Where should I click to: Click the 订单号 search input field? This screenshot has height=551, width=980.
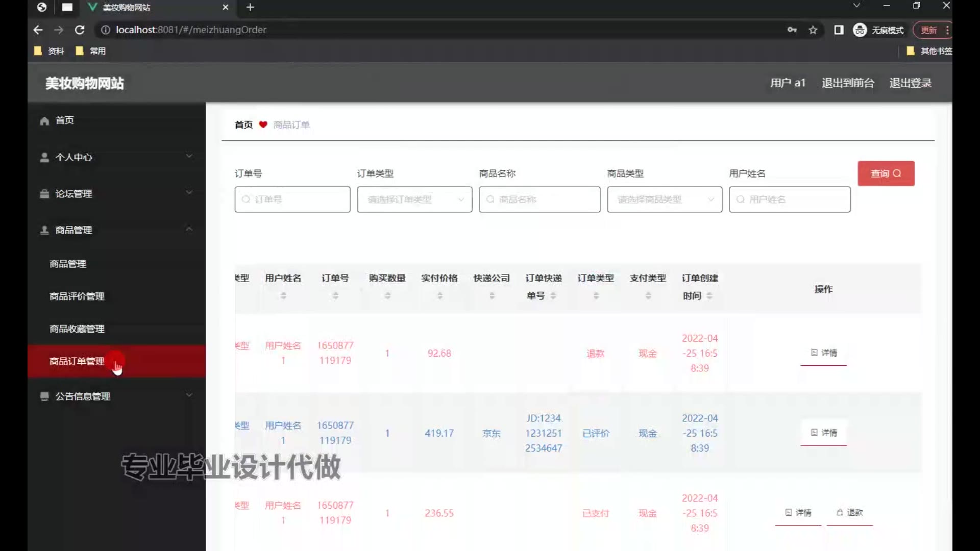292,199
